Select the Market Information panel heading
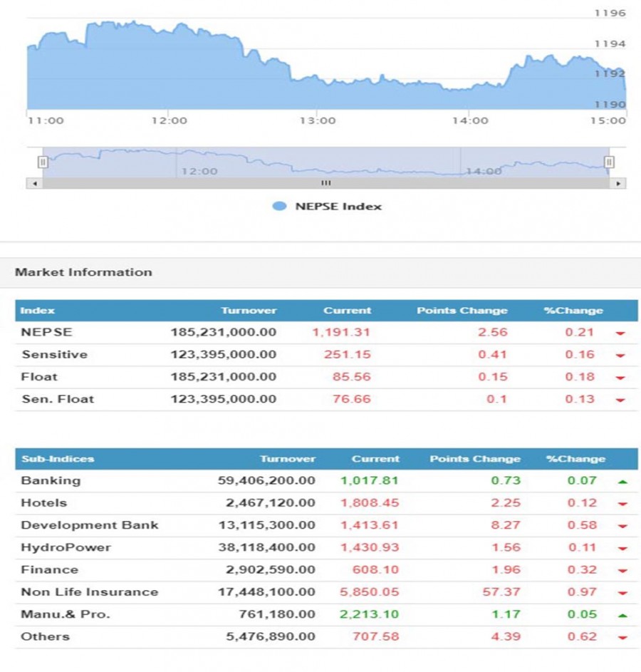This screenshot has height=672, width=641. pyautogui.click(x=83, y=272)
